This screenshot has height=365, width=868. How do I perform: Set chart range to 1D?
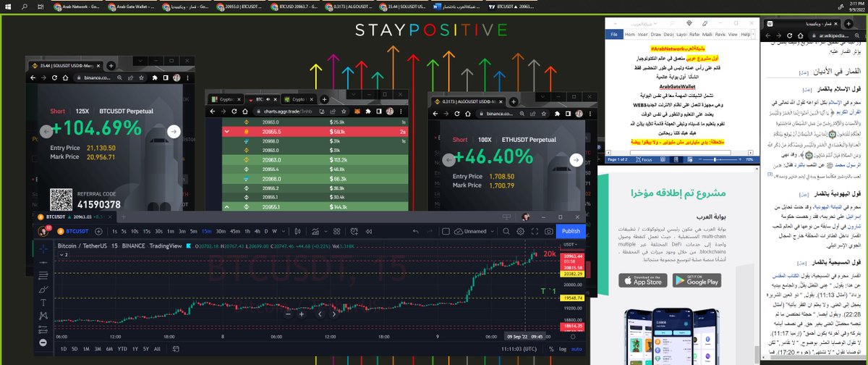tap(64, 349)
